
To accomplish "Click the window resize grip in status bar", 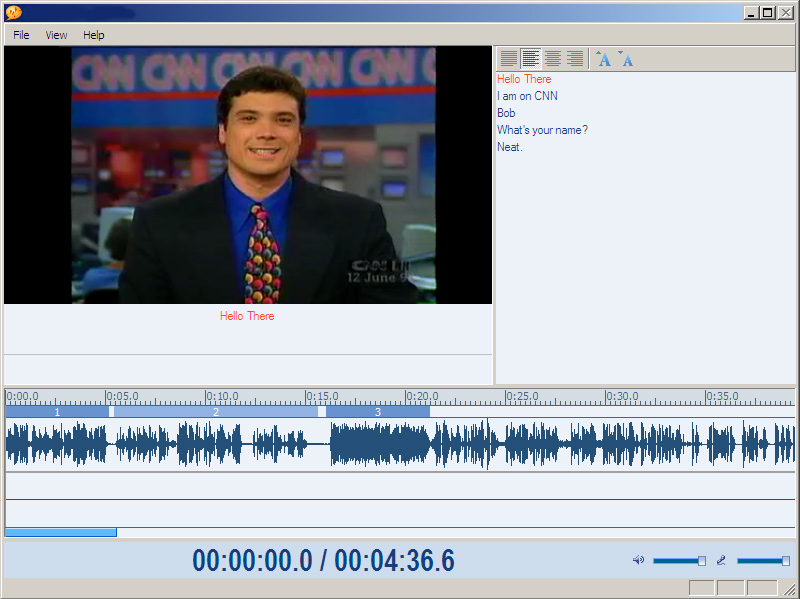I will click(x=789, y=589).
